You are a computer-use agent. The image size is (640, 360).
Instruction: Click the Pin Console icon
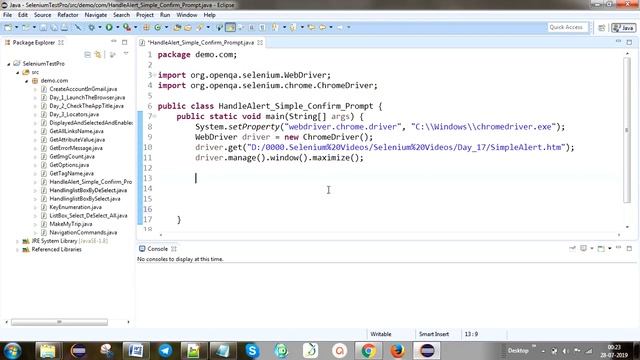click(572, 248)
